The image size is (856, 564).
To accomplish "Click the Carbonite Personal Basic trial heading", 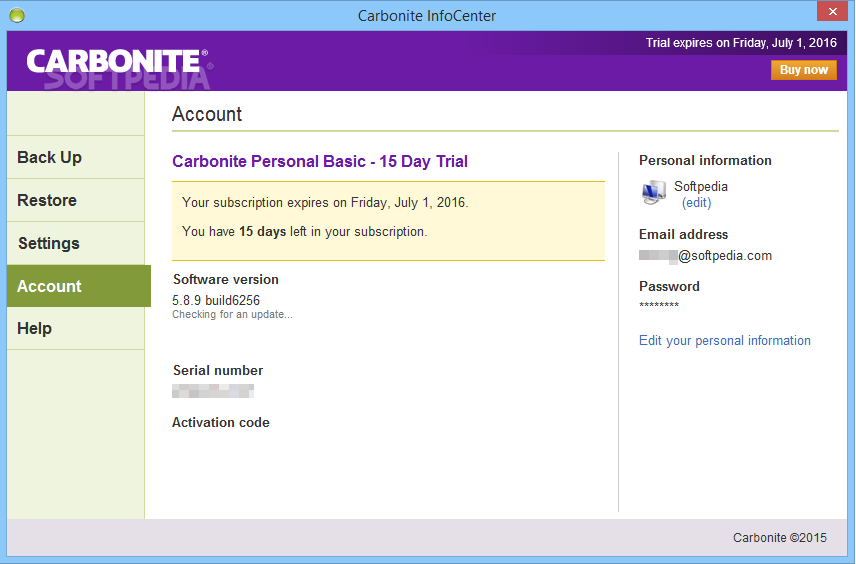I will pos(320,162).
